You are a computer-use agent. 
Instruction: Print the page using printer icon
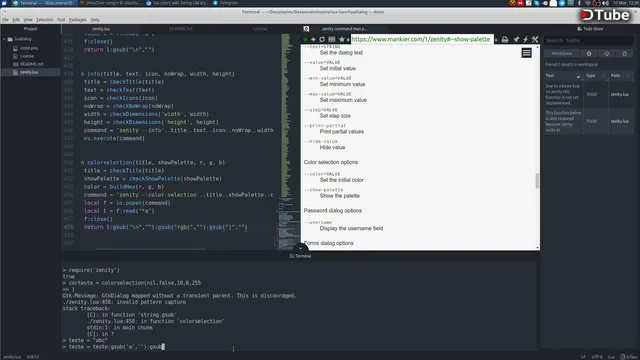click(505, 40)
